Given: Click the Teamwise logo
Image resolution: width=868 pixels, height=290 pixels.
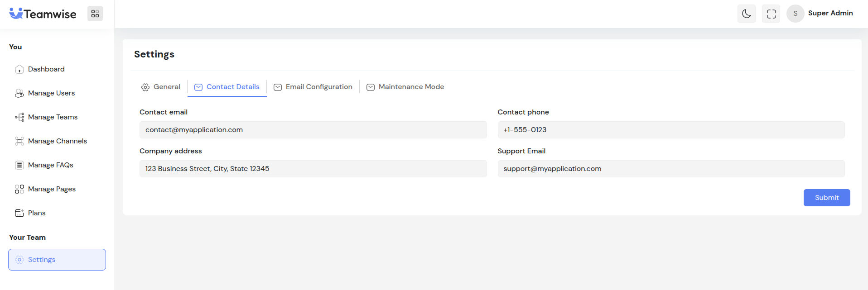Looking at the screenshot, I should 43,14.
